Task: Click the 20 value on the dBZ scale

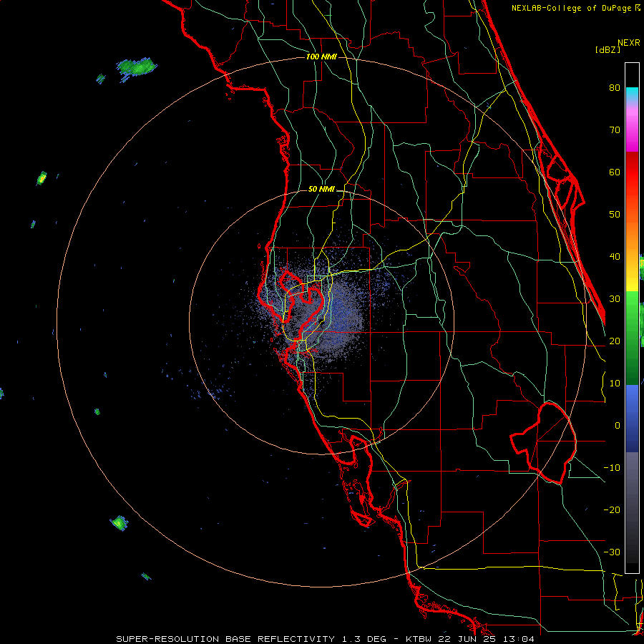Action: coord(615,341)
